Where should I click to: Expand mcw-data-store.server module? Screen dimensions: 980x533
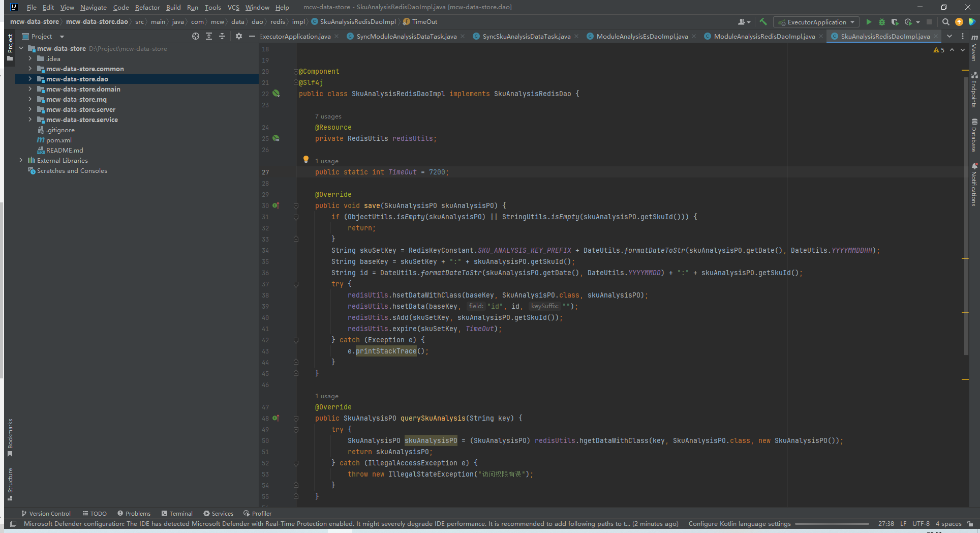[x=30, y=109]
